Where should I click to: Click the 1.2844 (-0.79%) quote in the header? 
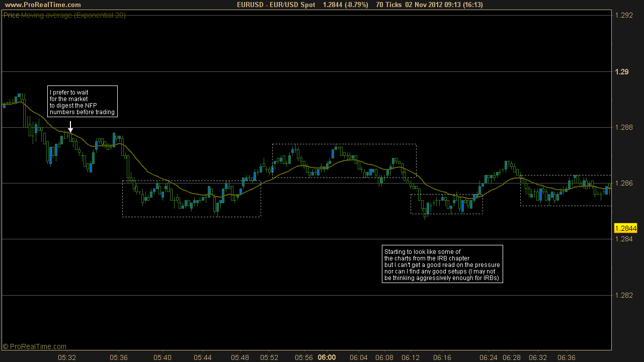345,5
